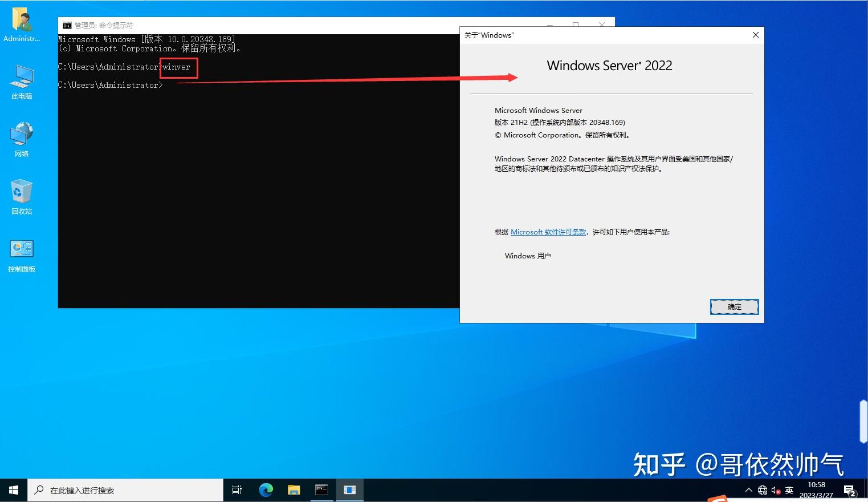Viewport: 868px width, 502px height.
Task: Click 确定 to close About Windows
Action: tap(734, 307)
